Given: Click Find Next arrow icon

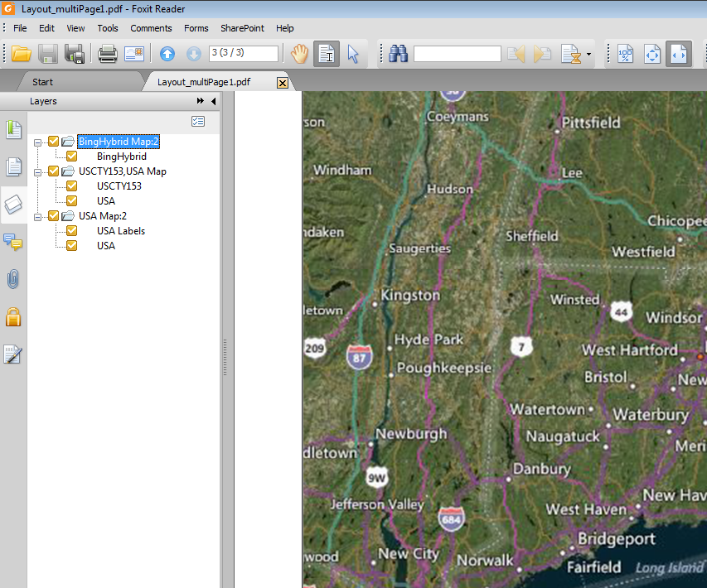Looking at the screenshot, I should pyautogui.click(x=542, y=54).
